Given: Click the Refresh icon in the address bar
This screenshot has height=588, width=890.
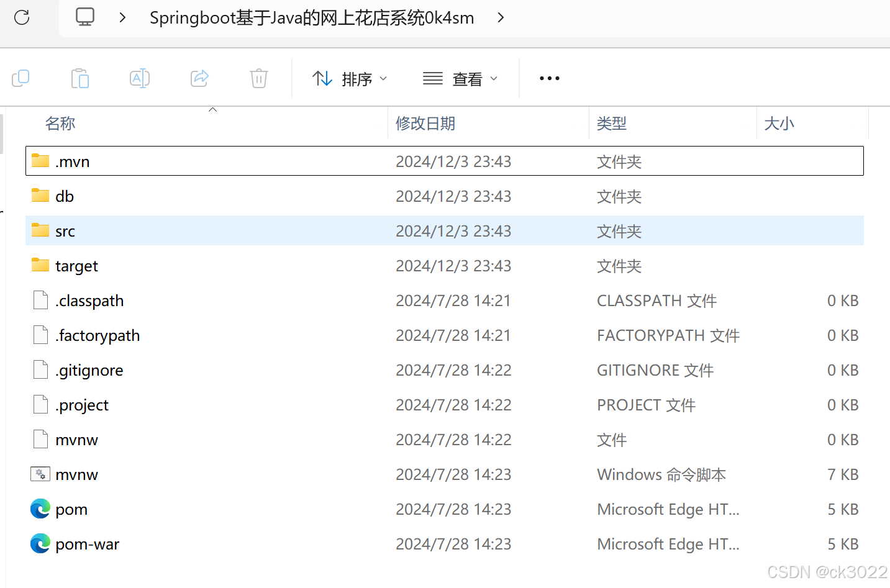Looking at the screenshot, I should point(21,17).
